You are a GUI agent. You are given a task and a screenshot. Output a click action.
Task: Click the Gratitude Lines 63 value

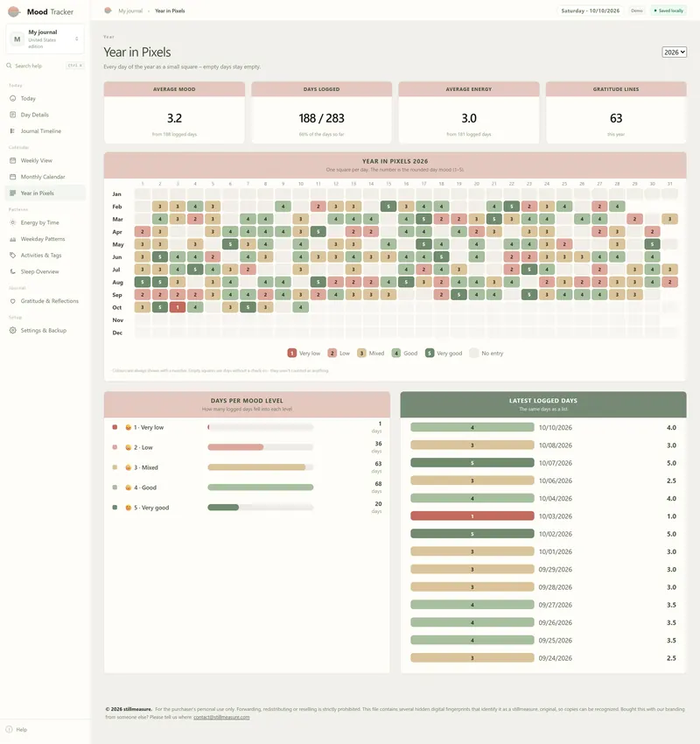point(616,118)
